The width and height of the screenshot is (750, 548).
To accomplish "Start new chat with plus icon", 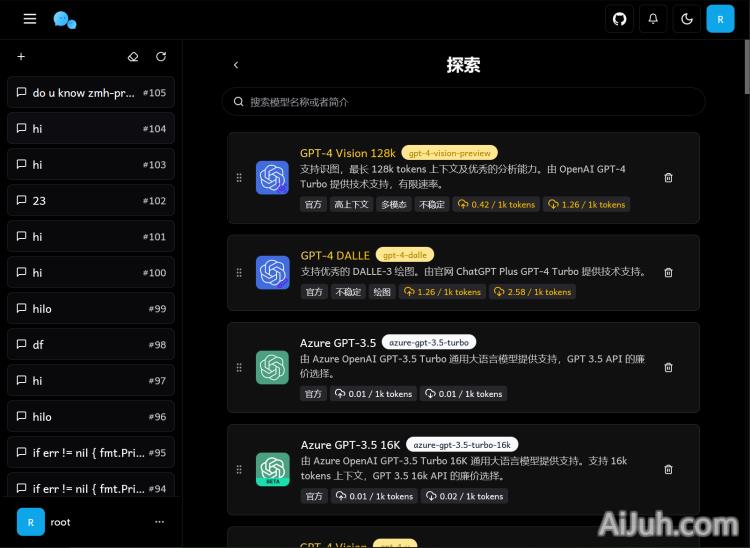I will 21,57.
